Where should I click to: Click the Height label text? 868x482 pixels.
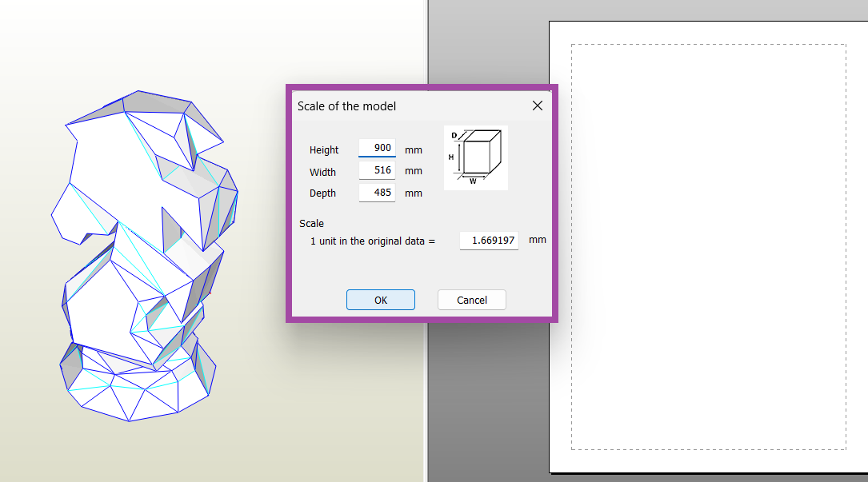324,150
